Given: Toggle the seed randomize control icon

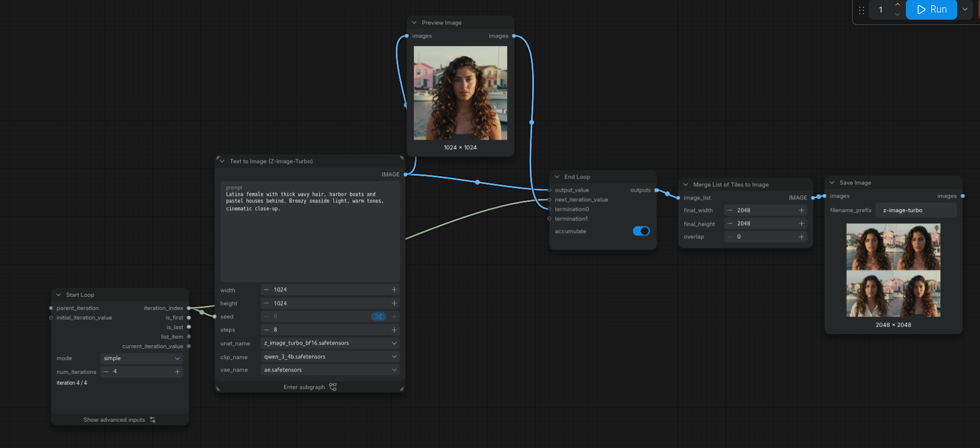Looking at the screenshot, I should 378,317.
